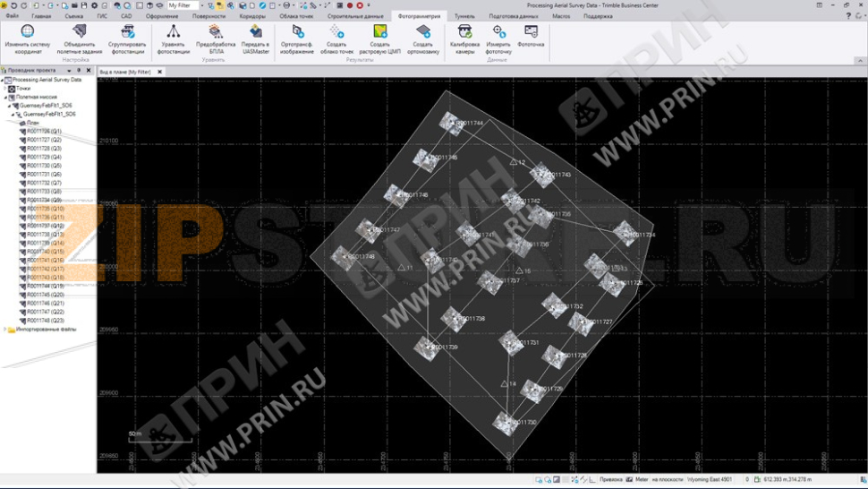Click Создать облако точек icon
This screenshot has height=489, width=868.
point(336,31)
